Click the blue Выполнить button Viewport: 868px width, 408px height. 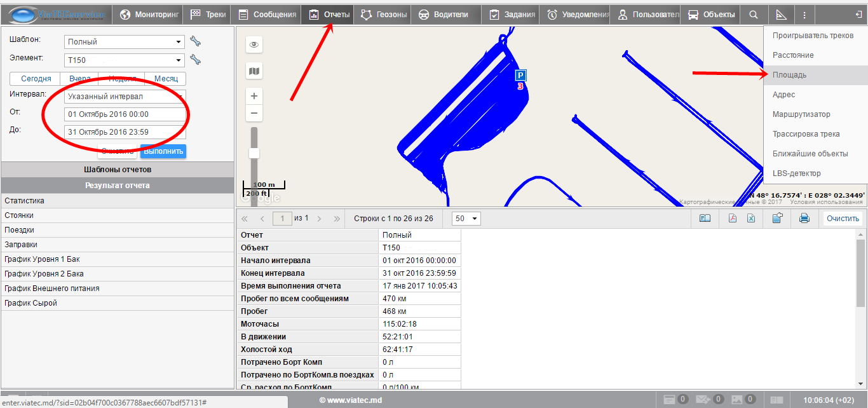pos(163,151)
